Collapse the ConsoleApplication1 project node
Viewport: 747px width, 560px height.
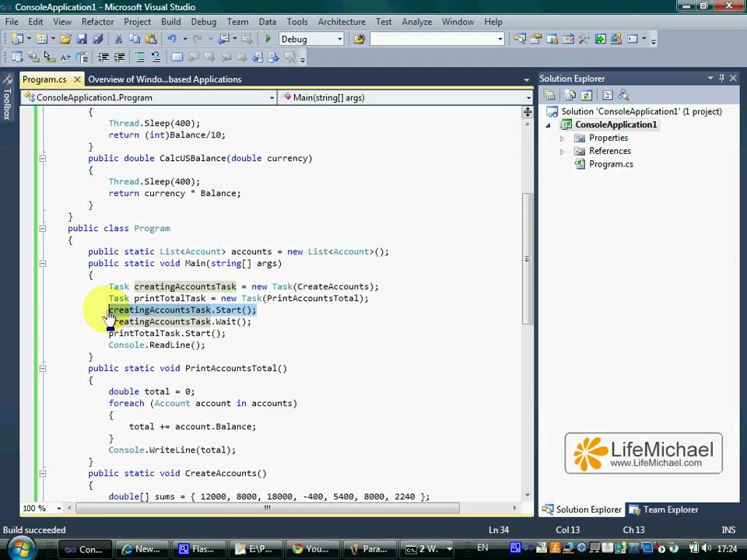[549, 125]
